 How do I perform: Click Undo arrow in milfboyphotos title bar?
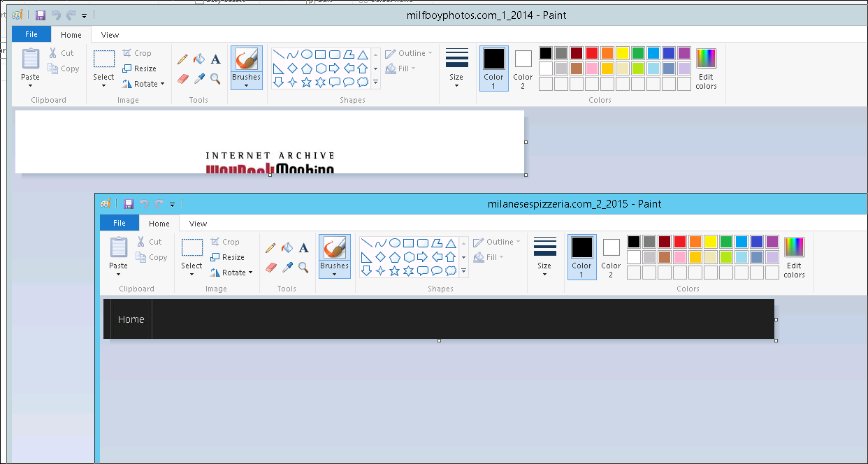coord(56,15)
